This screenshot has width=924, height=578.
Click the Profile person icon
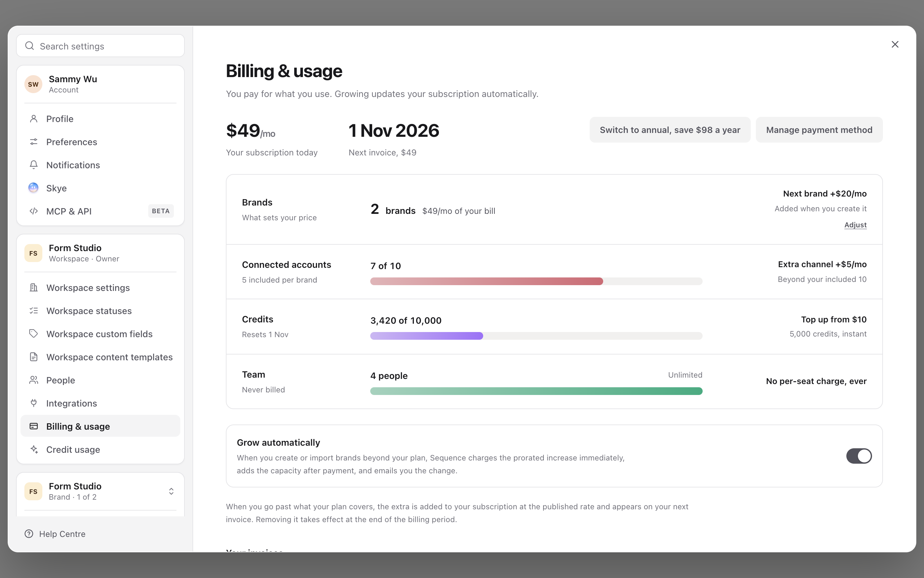[34, 119]
